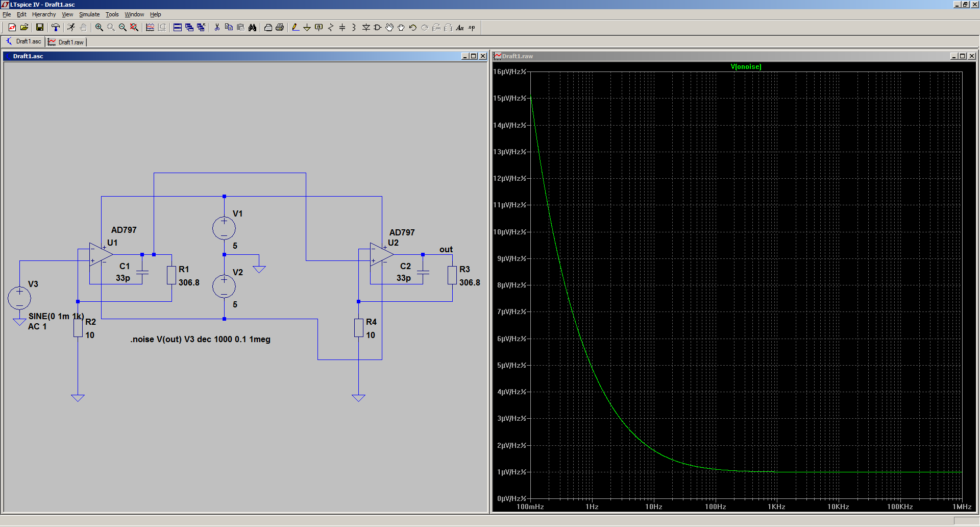
Task: Open the Control Panel hammer icon
Action: coord(56,28)
